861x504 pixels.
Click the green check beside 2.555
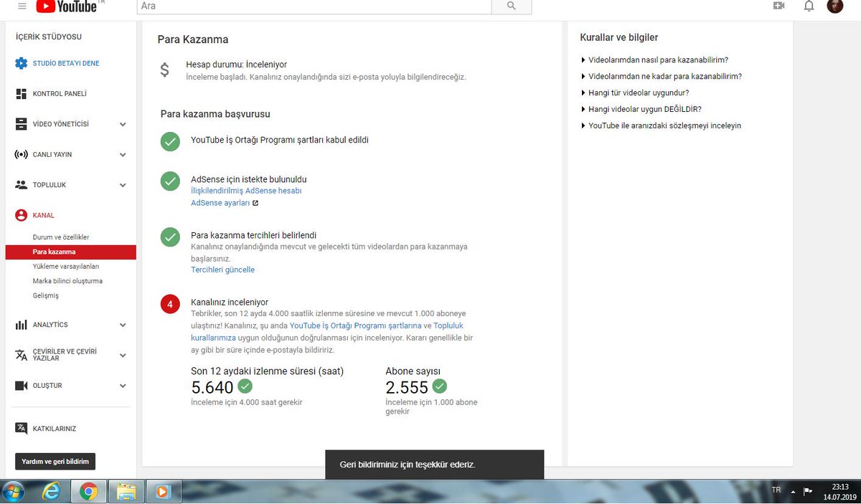pyautogui.click(x=440, y=386)
